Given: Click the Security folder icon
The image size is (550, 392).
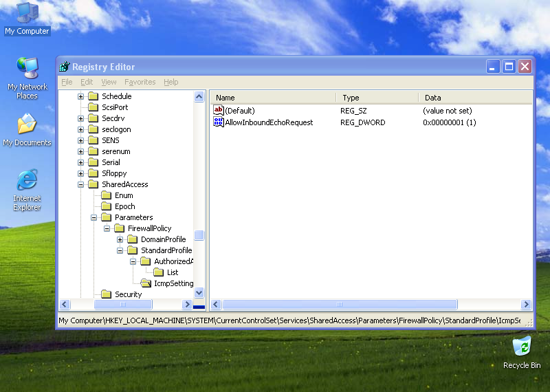Looking at the screenshot, I should click(x=107, y=294).
